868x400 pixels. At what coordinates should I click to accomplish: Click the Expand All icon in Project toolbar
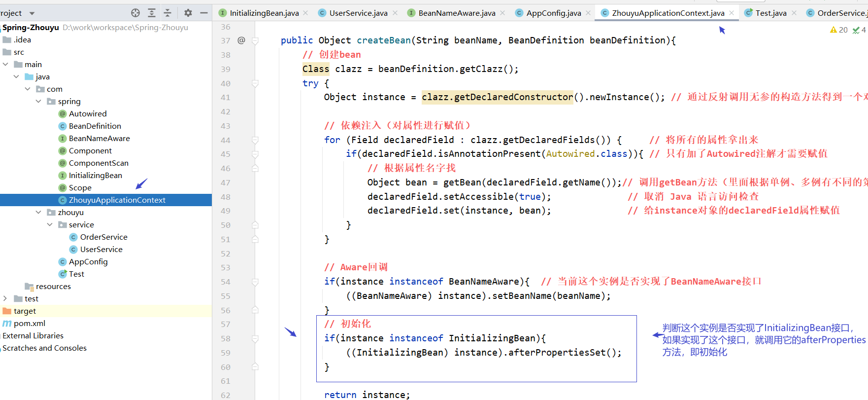(x=152, y=13)
